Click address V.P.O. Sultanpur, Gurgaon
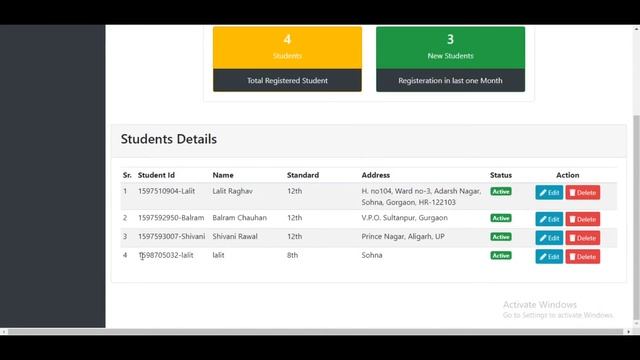 (404, 218)
